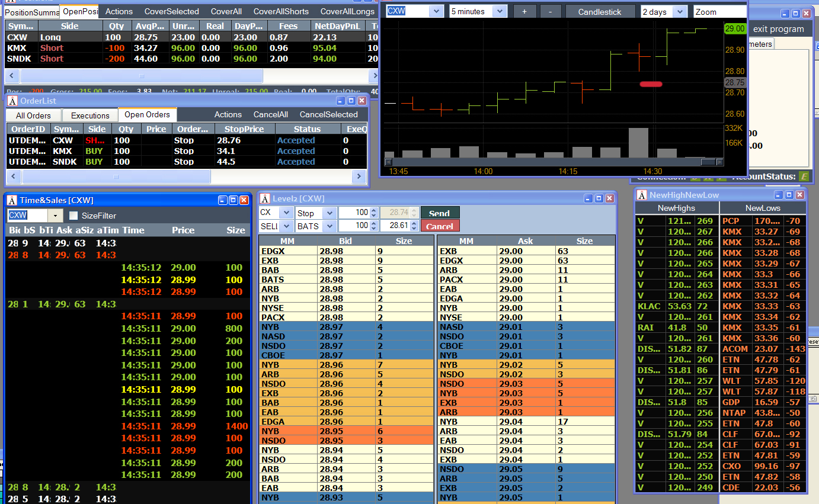This screenshot has height=504, width=819.
Task: Open the BATS route dropdown
Action: coord(329,226)
